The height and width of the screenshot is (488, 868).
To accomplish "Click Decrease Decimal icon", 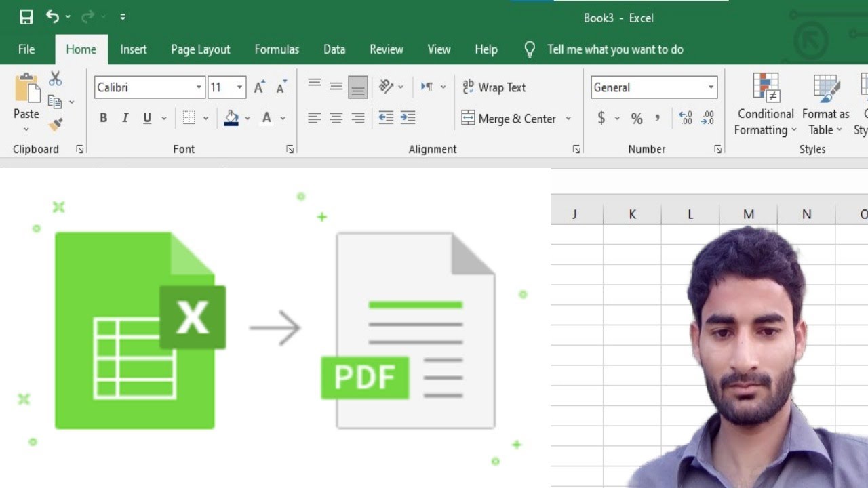I will coord(707,119).
